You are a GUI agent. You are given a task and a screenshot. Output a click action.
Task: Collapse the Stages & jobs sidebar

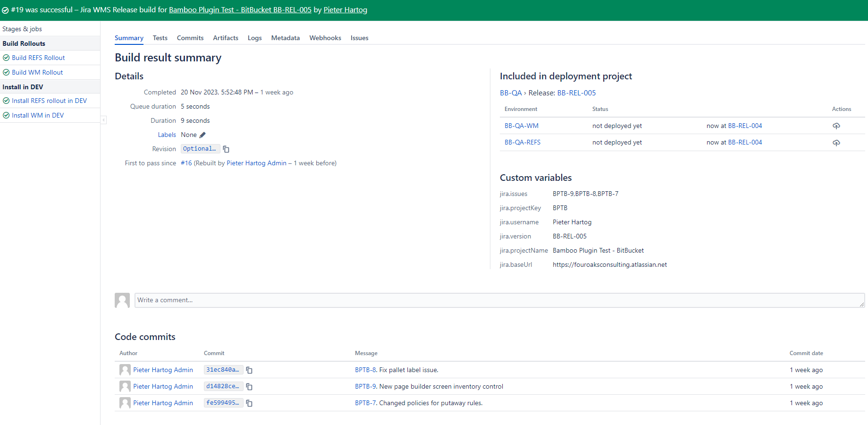click(x=103, y=120)
